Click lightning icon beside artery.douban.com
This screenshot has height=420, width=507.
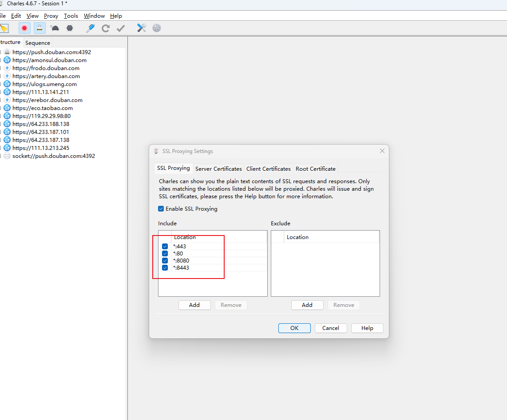pos(7,76)
